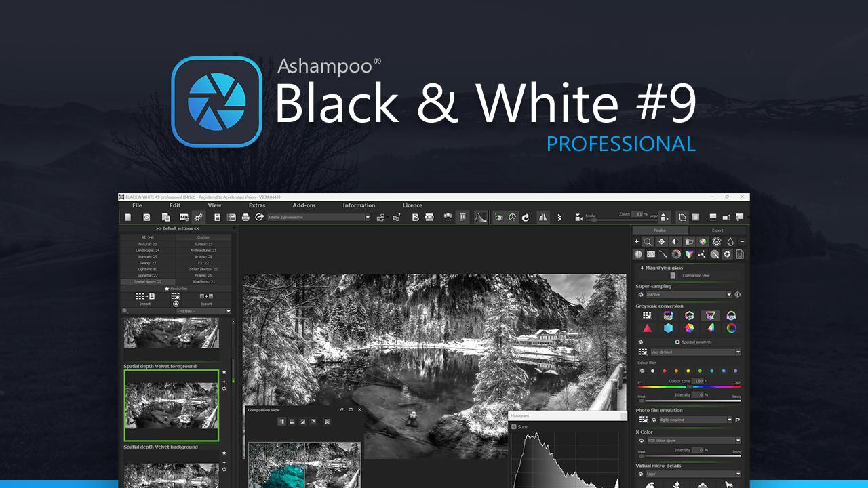The width and height of the screenshot is (868, 488).
Task: Select the blue hexagon greyscale conversion icon
Action: 668,328
